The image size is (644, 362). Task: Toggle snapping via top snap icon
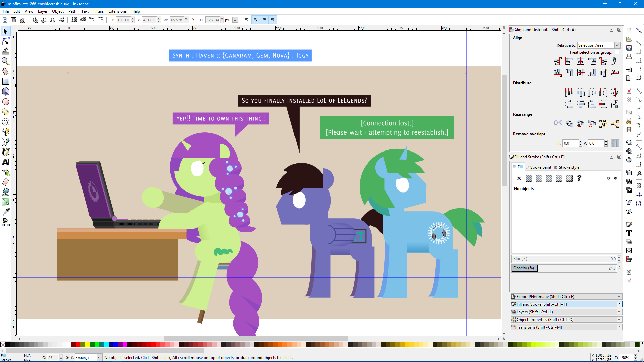click(x=639, y=31)
